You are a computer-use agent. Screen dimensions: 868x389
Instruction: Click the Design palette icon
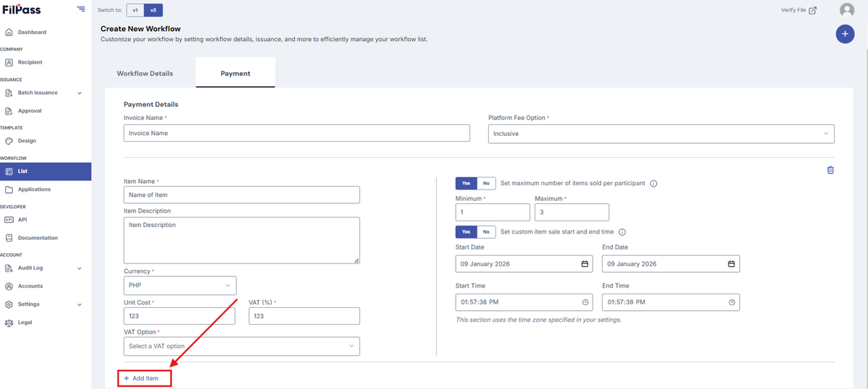[x=9, y=141]
